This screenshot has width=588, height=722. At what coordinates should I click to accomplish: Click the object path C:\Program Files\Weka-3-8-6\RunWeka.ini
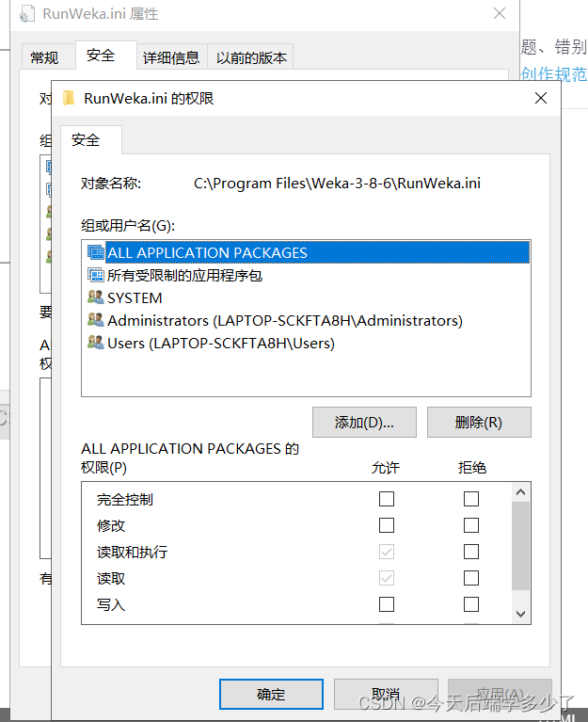337,184
